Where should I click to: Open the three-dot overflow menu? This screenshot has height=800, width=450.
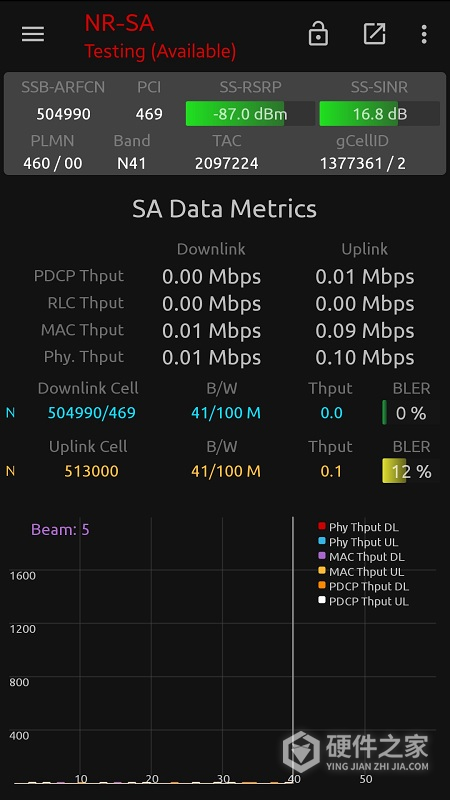pos(423,34)
